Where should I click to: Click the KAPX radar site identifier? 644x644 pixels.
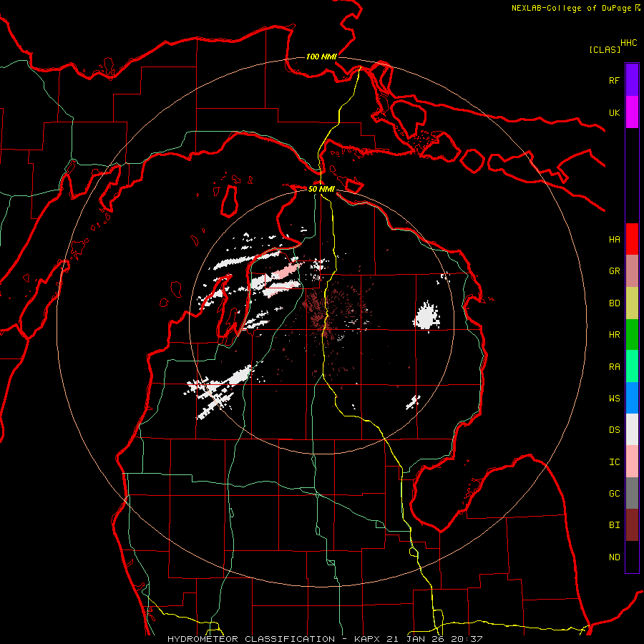[368, 639]
